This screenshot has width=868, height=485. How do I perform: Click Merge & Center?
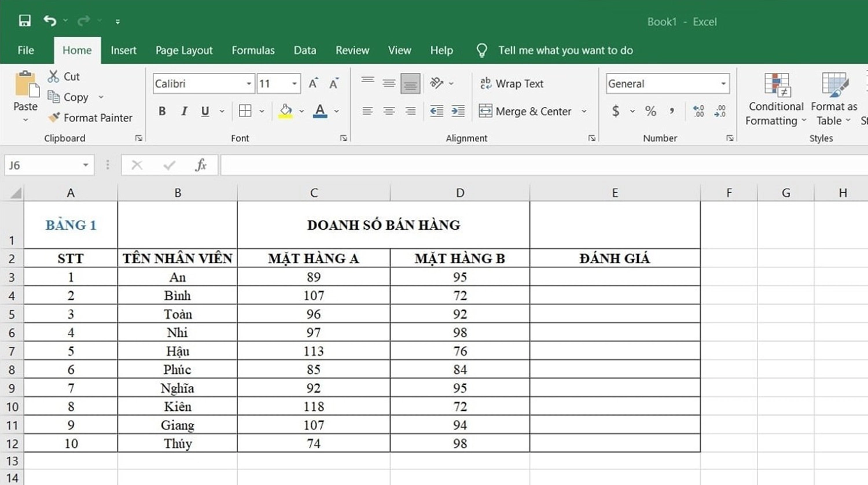pyautogui.click(x=525, y=111)
